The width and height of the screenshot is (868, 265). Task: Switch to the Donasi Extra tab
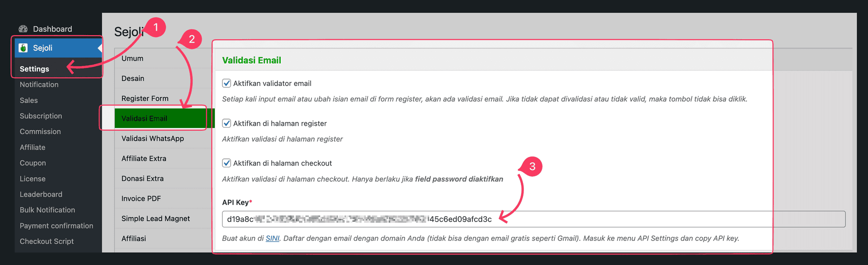[x=163, y=179]
